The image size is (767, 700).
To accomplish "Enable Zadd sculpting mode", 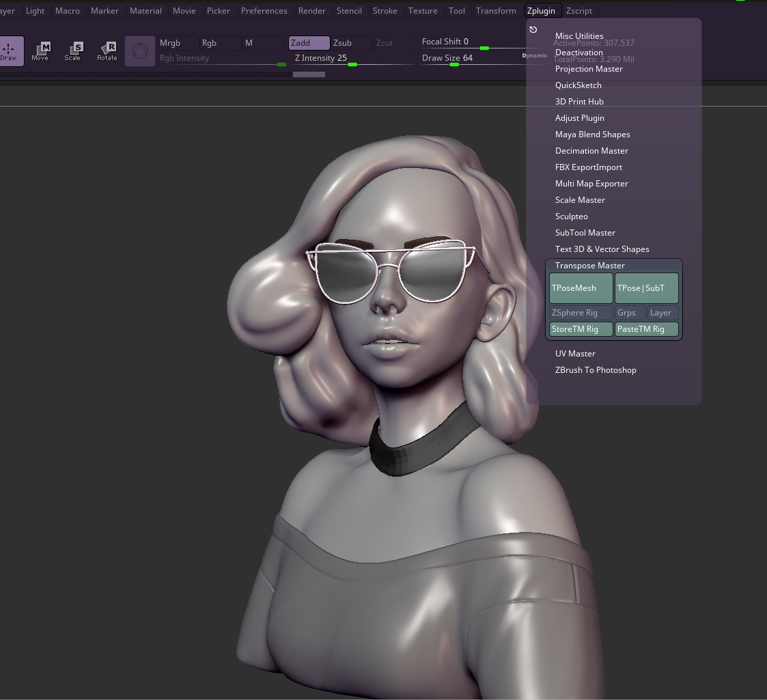I will coord(309,43).
